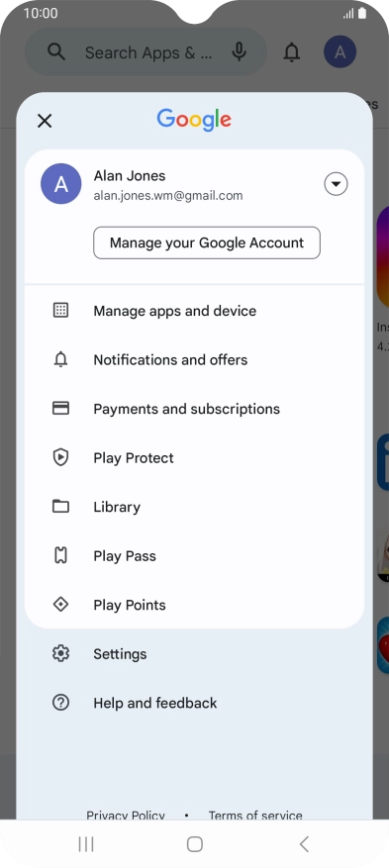The height and width of the screenshot is (868, 389).
Task: Tap the Play Protect shield icon
Action: (x=60, y=457)
